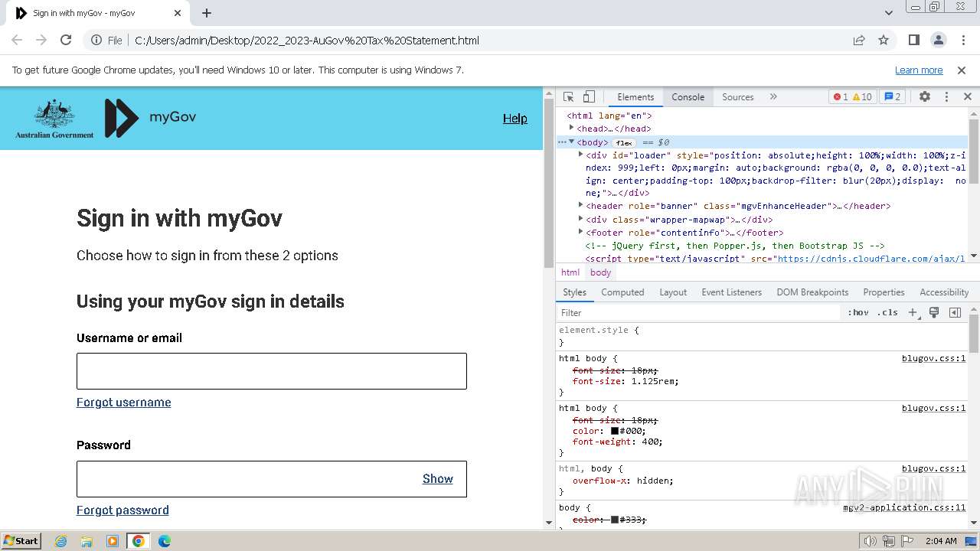Expand the wrapper-mapwap div node

[x=580, y=219]
